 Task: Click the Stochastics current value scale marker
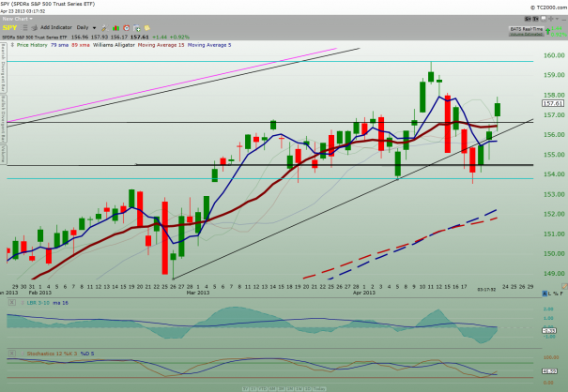coord(549,371)
